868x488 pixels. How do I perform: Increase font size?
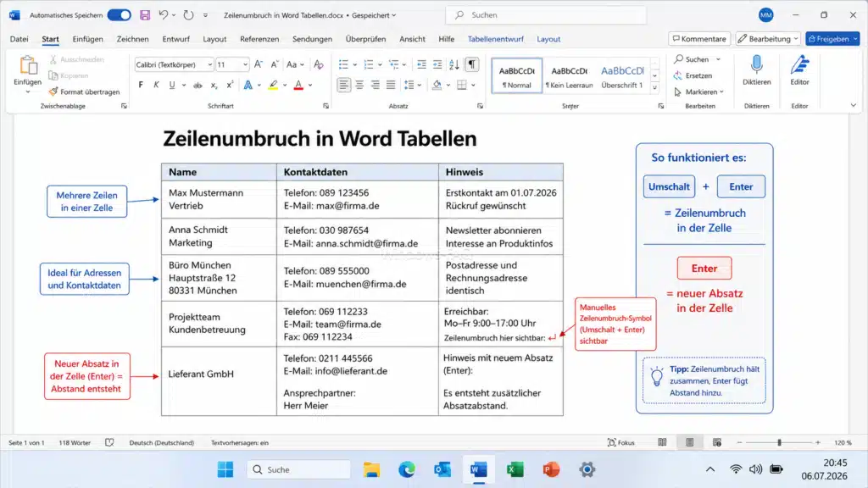tap(259, 64)
